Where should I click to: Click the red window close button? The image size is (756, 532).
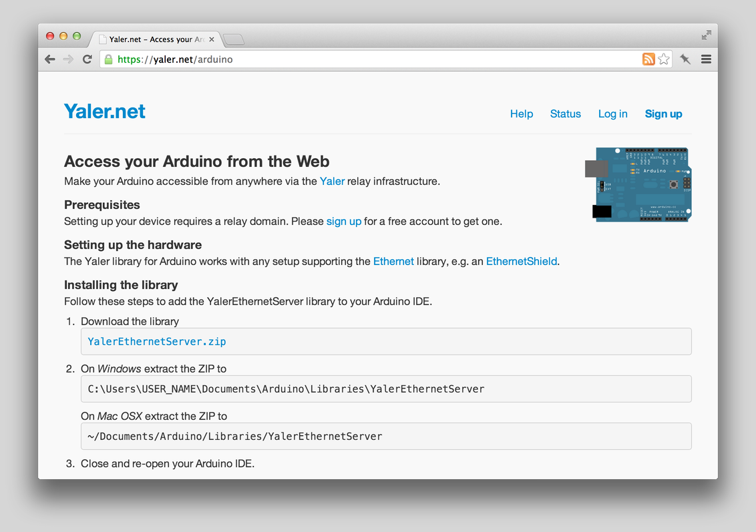49,36
